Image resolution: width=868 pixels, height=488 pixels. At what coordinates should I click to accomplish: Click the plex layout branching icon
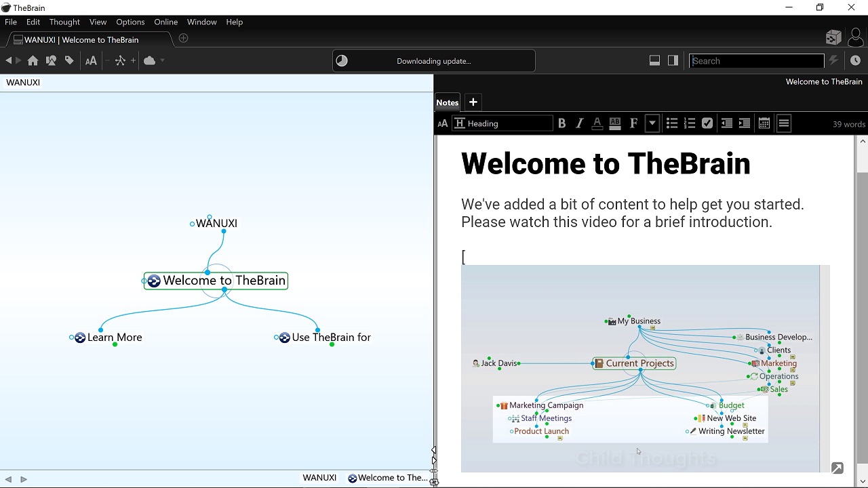(120, 61)
